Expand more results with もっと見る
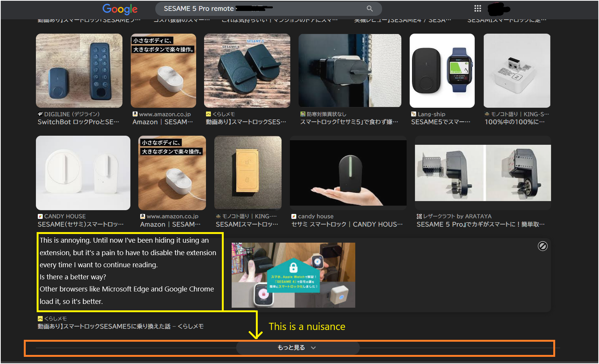Viewport: 599px width, 364px height. pos(297,348)
